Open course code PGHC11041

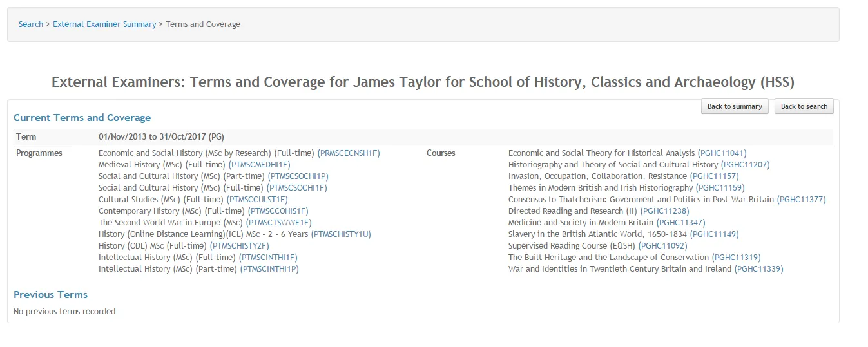click(722, 153)
